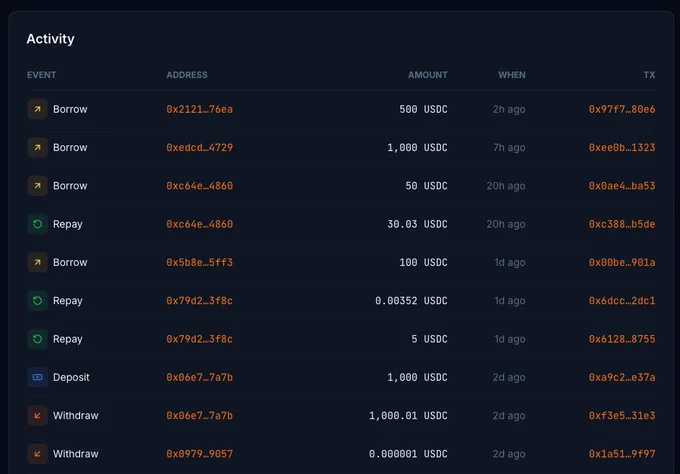The image size is (680, 474).
Task: Click the Withdraw icon for 1,000.01 USDC row
Action: (37, 415)
